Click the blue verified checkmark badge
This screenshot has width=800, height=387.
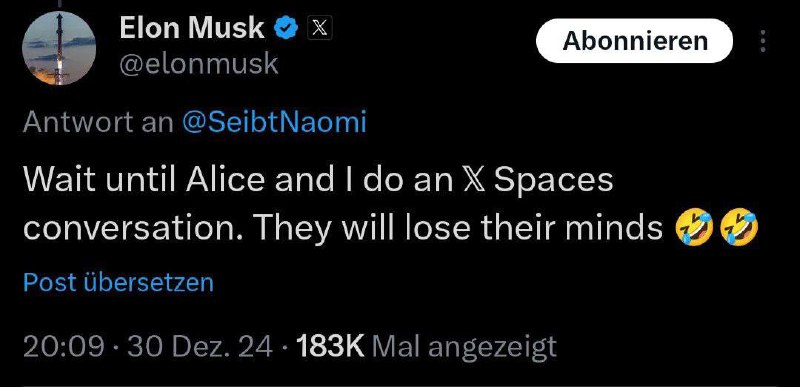[286, 29]
